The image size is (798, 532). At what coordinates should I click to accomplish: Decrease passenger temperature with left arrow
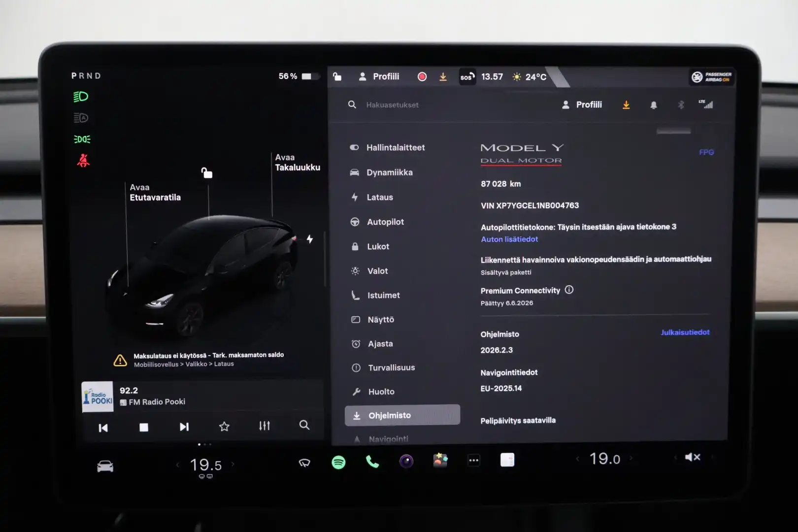click(578, 459)
